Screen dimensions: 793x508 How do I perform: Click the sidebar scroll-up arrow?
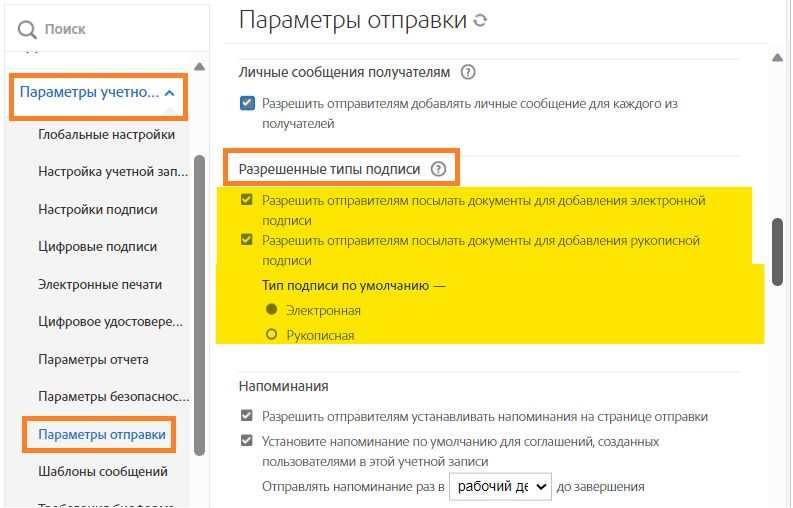point(200,66)
